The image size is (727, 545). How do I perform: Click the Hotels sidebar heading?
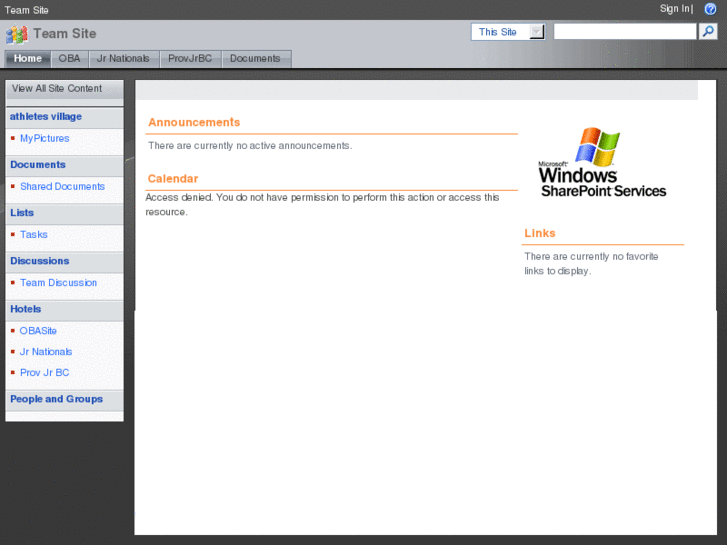click(26, 309)
